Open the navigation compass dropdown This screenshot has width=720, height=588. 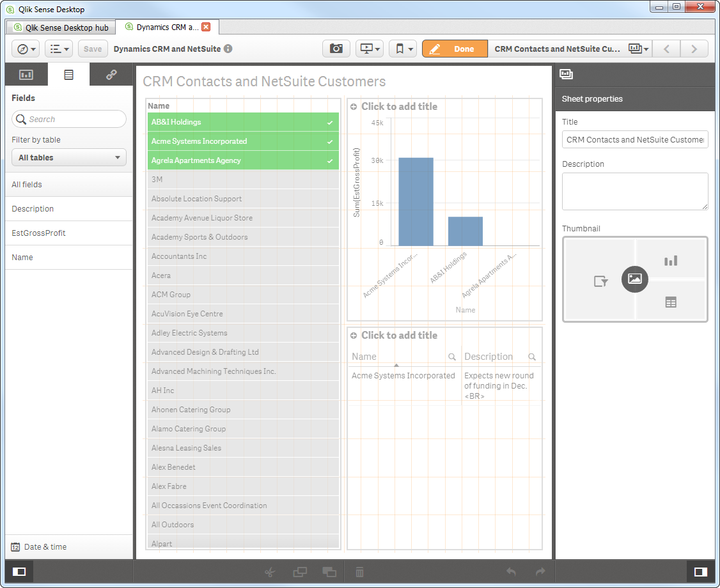pyautogui.click(x=25, y=48)
